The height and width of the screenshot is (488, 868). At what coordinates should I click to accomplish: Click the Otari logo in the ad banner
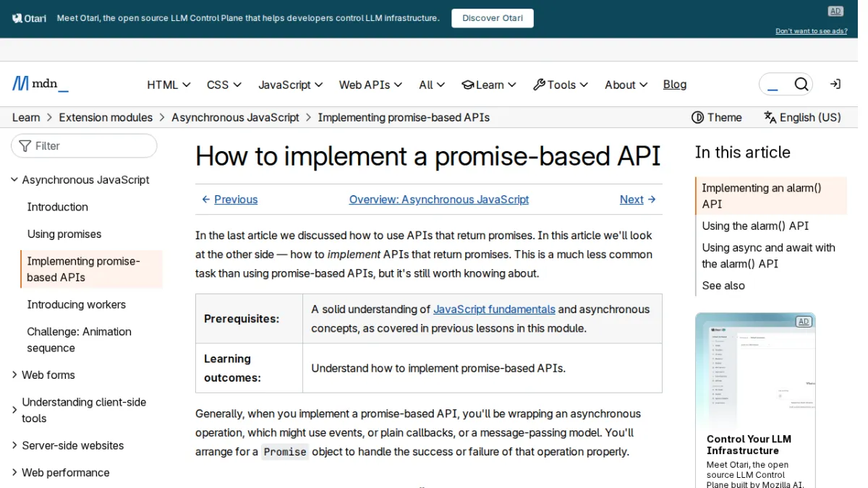coord(29,18)
